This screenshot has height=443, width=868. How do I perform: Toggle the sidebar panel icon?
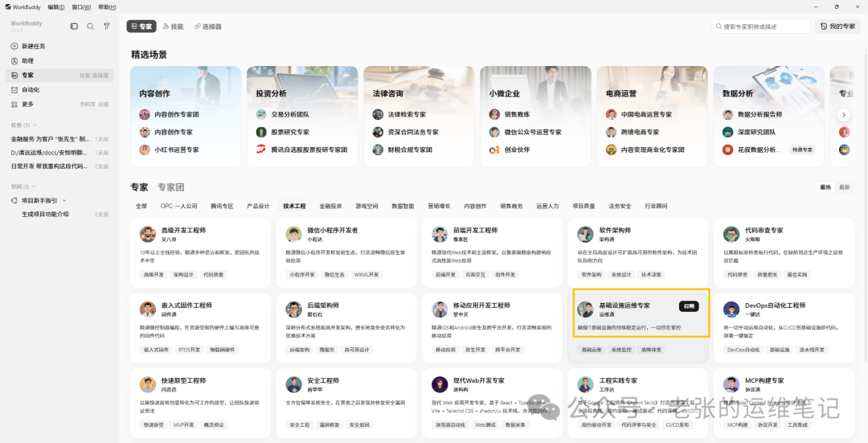click(74, 26)
